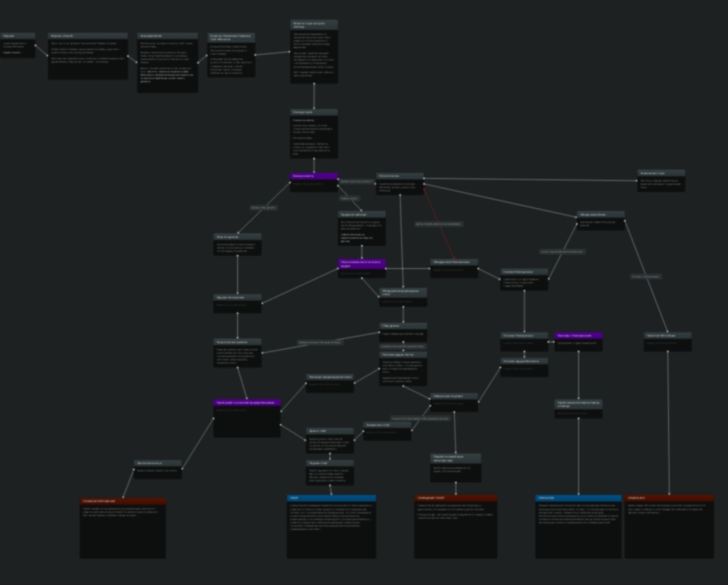The image size is (728, 585).
Task: Select the small gray node linked to the leftmost red node
Action: [x=158, y=469]
